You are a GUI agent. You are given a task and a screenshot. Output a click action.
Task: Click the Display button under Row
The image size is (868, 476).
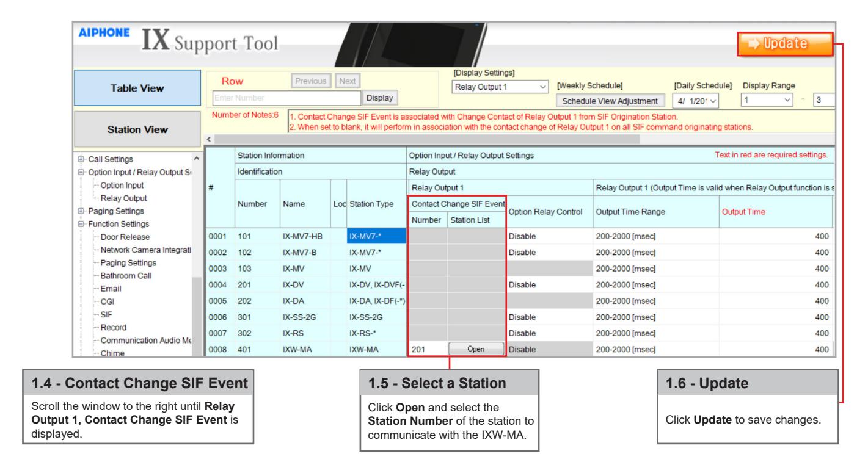pos(379,96)
